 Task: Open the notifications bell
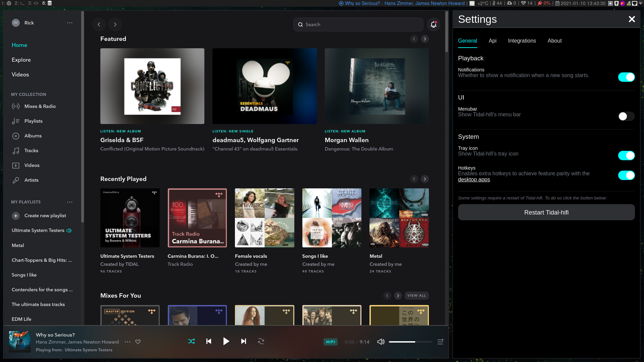433,24
